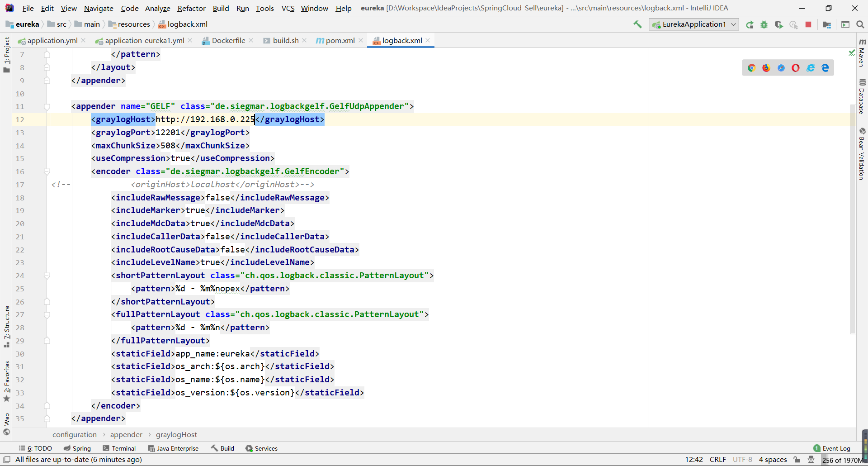Collapse encoder fold at line 16
The height and width of the screenshot is (466, 868).
click(47, 172)
